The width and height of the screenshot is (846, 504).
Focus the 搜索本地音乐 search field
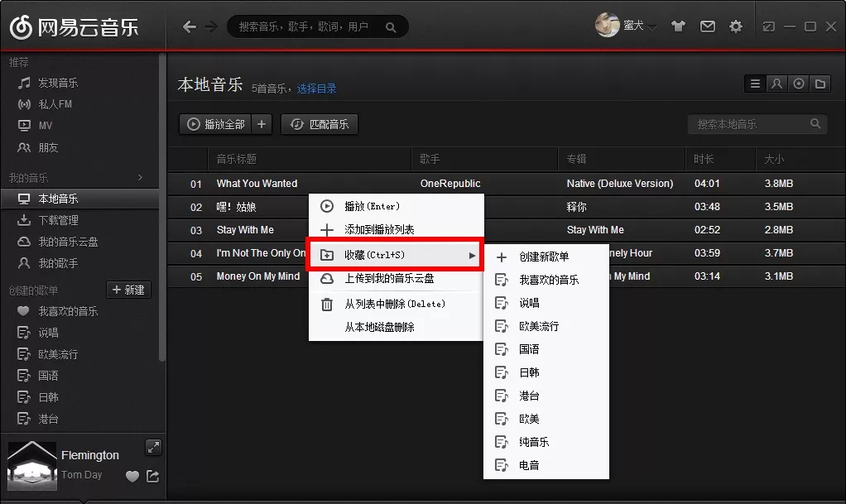(x=757, y=125)
